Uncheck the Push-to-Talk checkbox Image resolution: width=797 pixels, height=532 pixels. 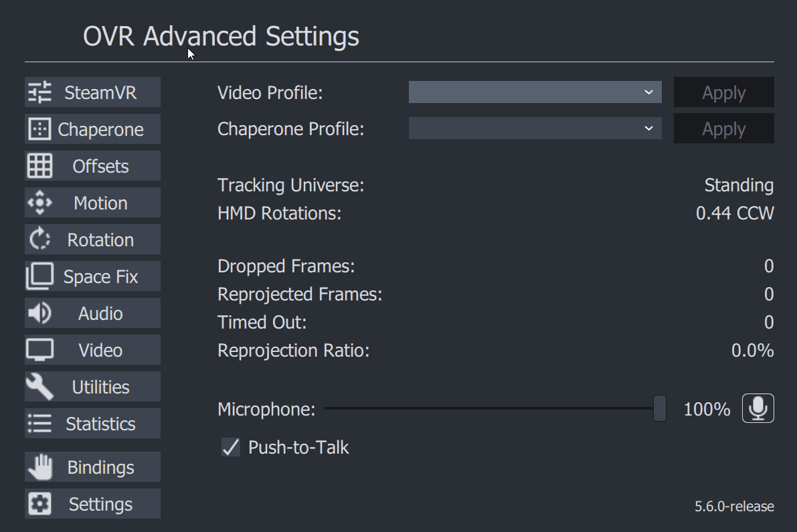[x=231, y=448]
